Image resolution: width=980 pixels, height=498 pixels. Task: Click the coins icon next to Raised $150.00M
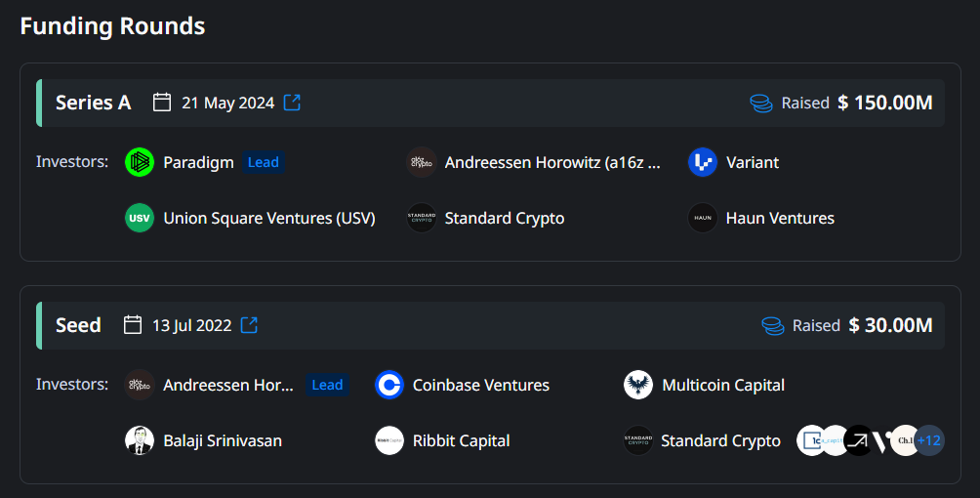pos(761,103)
